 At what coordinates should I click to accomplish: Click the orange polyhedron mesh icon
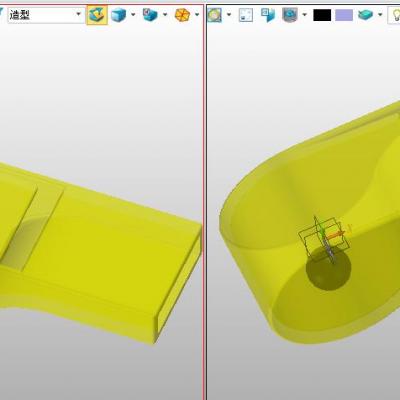point(182,15)
